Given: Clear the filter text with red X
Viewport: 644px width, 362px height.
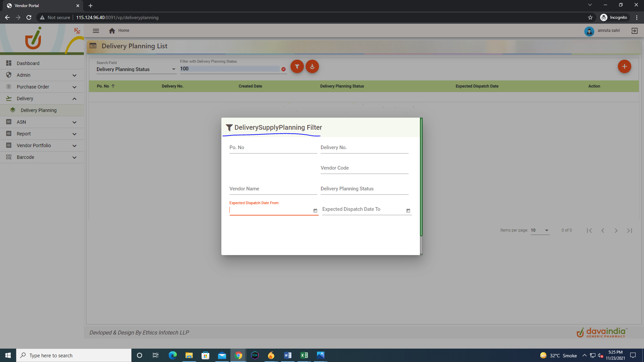Looking at the screenshot, I should coord(283,69).
